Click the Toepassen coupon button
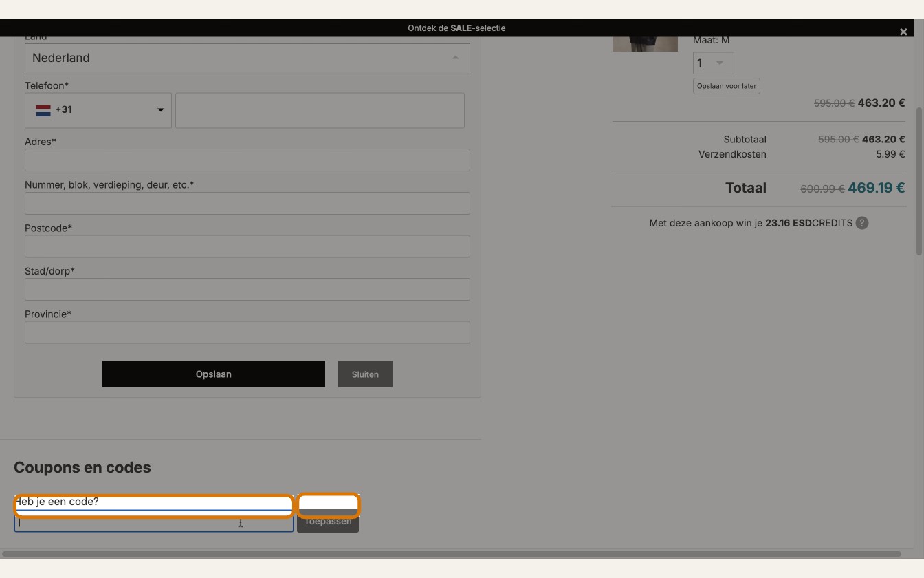This screenshot has width=924, height=578. click(328, 522)
